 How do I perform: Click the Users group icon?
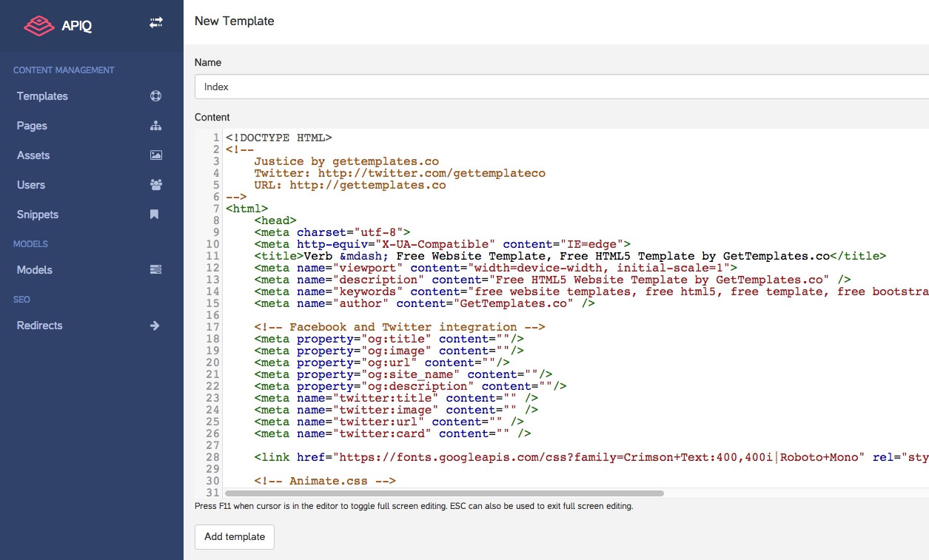click(155, 185)
